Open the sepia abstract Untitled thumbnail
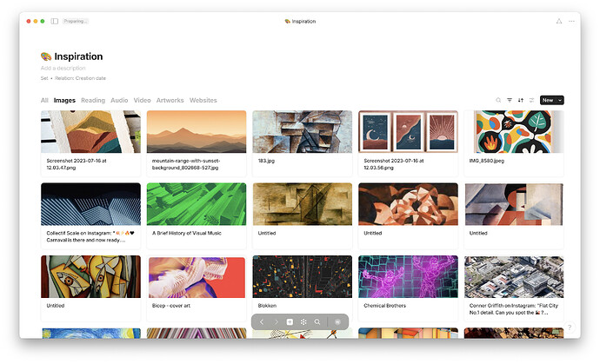Image resolution: width=600 pixels, height=364 pixels. (303, 204)
